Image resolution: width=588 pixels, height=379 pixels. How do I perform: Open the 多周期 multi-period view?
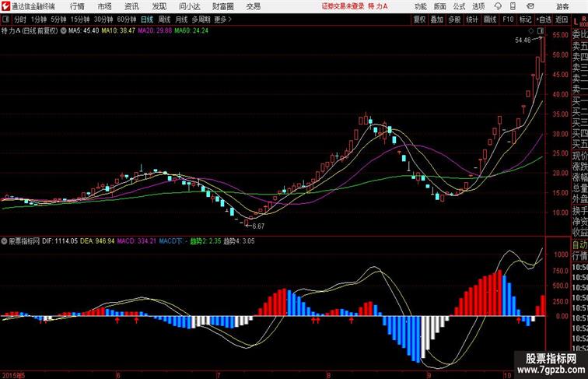(x=201, y=19)
